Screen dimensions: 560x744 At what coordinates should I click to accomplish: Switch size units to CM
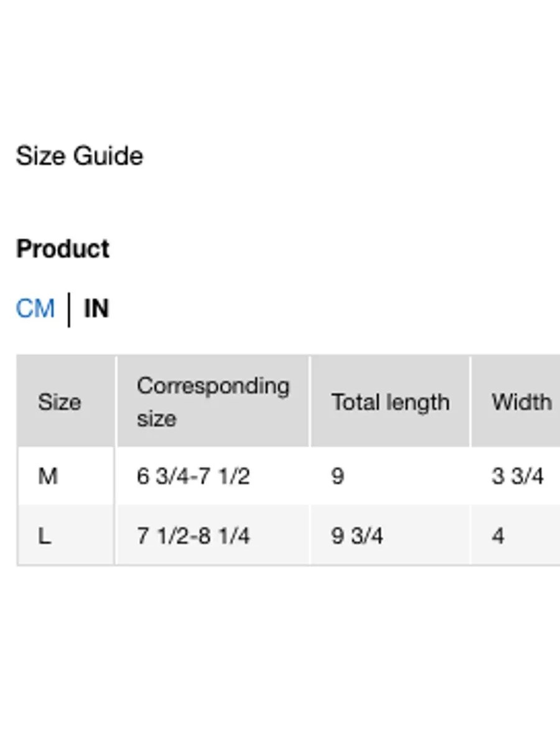pos(35,309)
